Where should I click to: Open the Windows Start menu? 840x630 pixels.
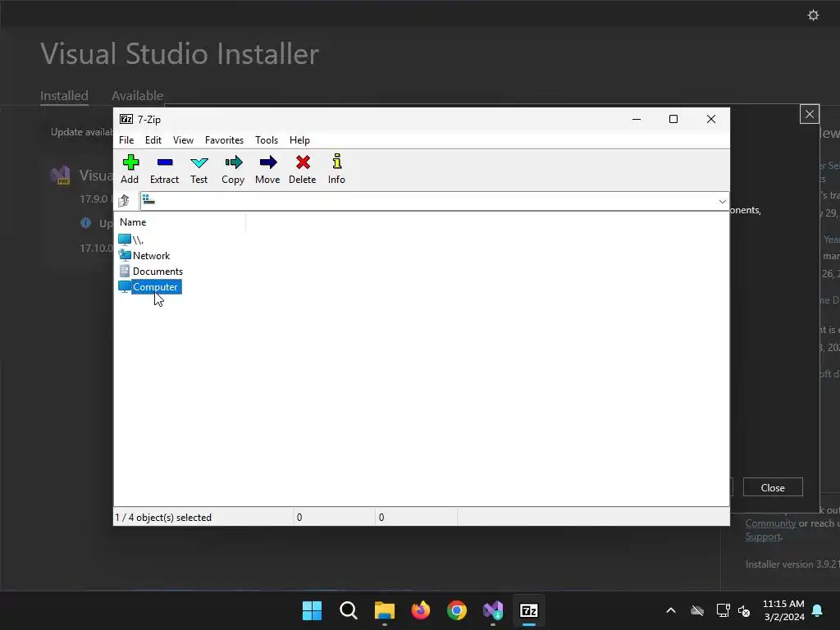[x=312, y=610]
